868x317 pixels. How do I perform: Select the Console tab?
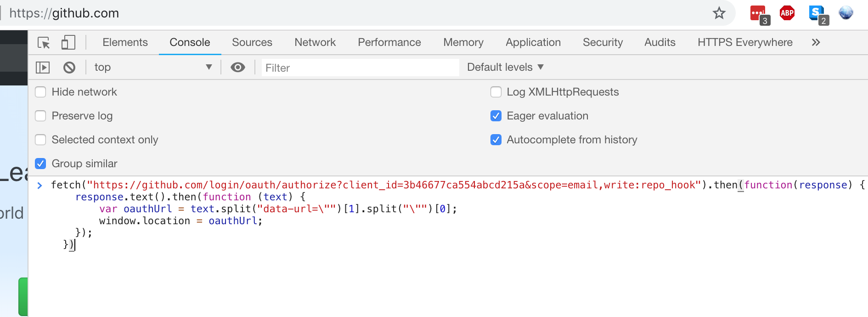(190, 42)
